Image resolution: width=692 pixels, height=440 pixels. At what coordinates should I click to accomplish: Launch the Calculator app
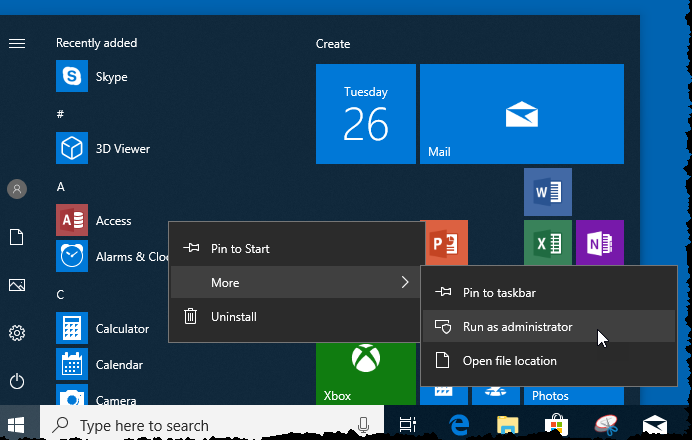pos(102,328)
